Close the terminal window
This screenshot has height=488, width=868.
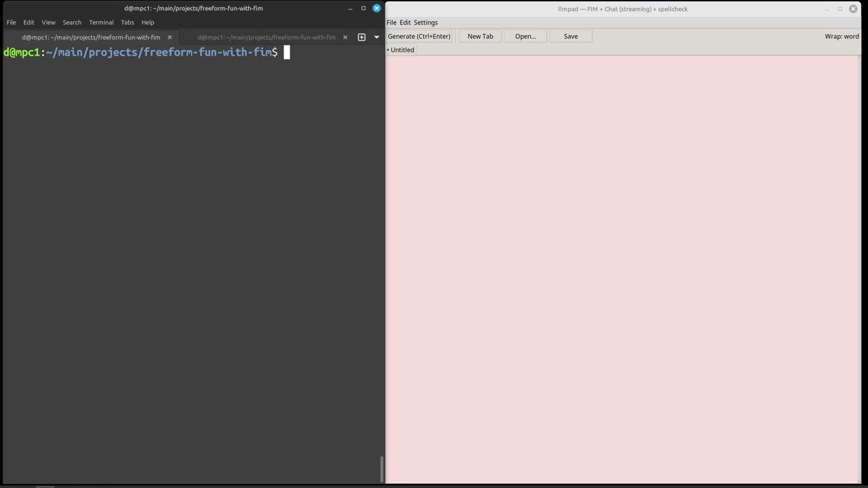click(376, 8)
